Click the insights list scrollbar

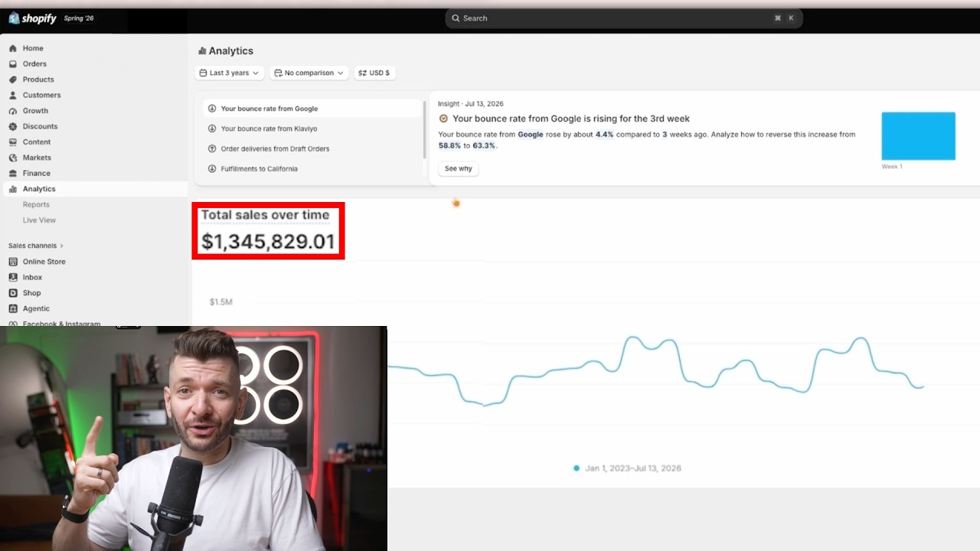[424, 129]
